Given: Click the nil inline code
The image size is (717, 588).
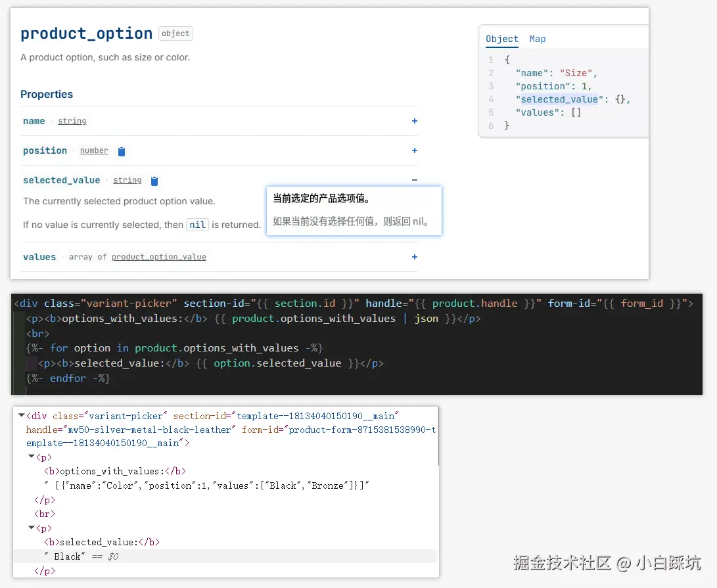Looking at the screenshot, I should coord(198,225).
